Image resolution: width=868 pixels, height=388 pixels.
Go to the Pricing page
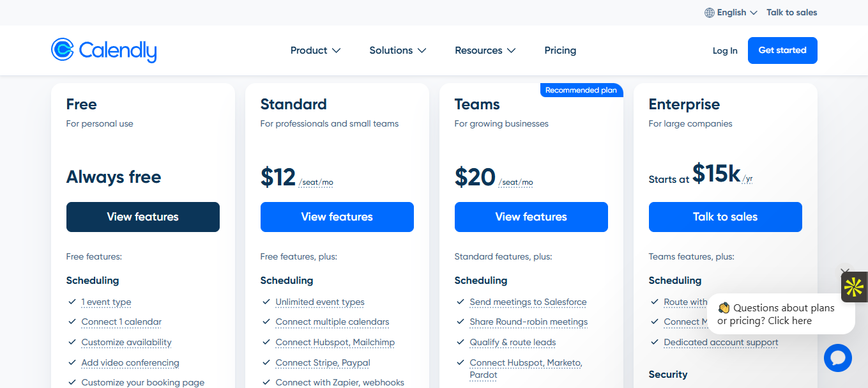(x=560, y=50)
